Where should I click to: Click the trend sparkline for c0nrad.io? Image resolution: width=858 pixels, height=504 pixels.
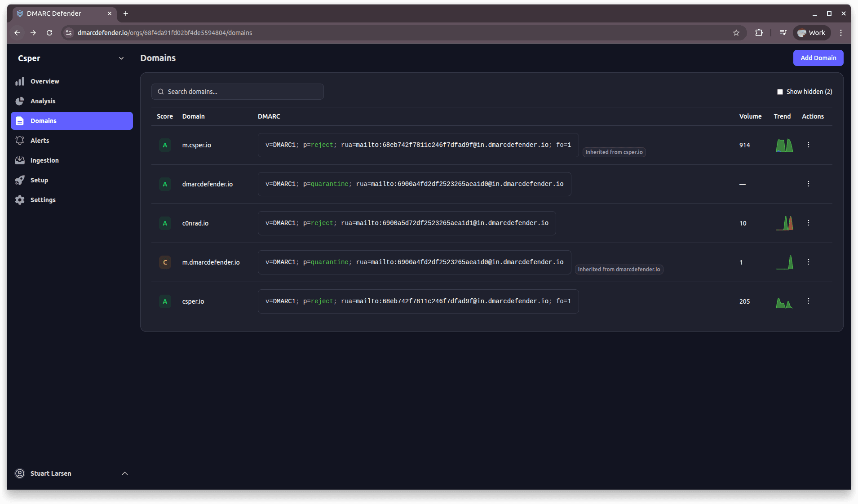[785, 223]
